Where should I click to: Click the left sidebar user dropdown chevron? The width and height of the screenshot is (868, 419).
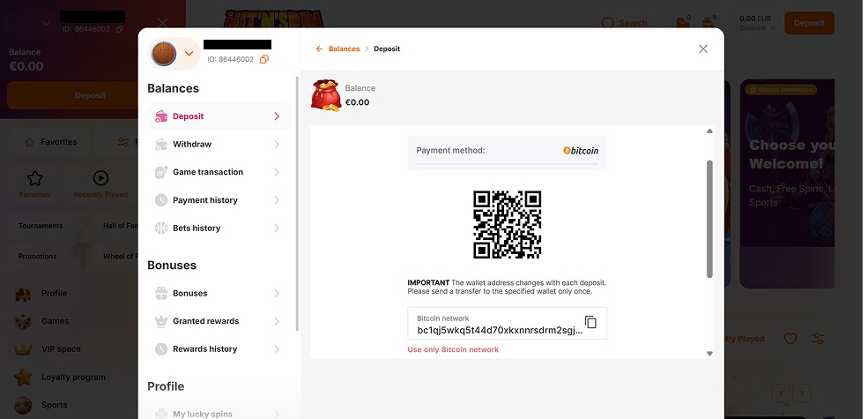(x=47, y=23)
